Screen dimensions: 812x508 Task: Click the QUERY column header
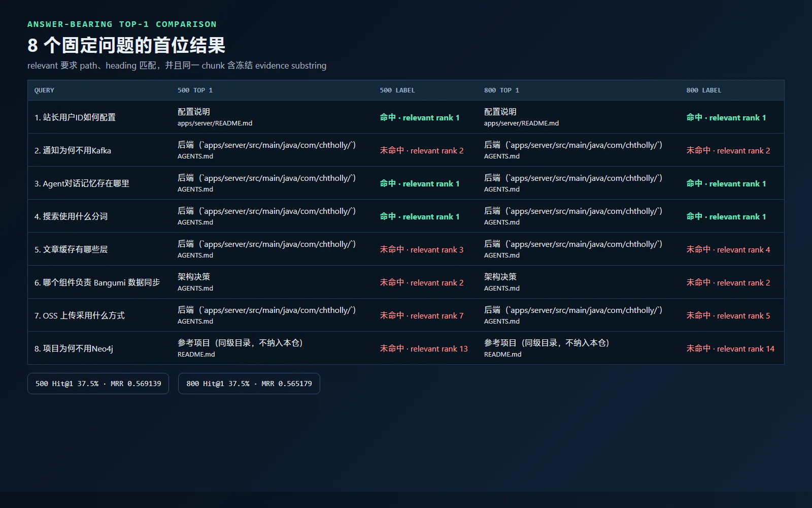(x=44, y=90)
